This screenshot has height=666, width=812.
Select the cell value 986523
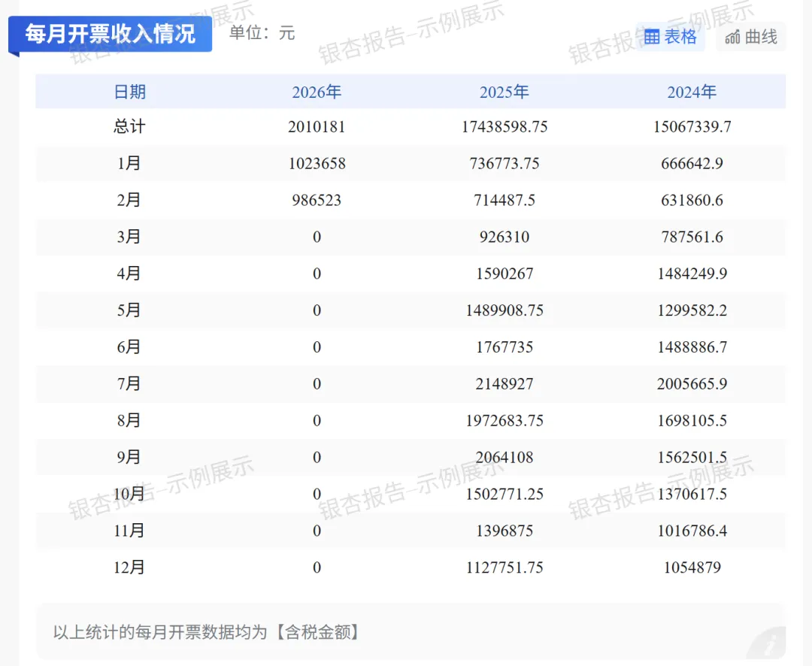point(317,201)
